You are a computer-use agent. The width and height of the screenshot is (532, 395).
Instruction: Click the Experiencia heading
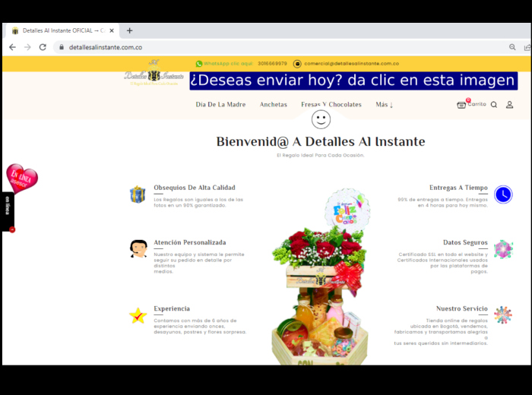click(x=172, y=308)
